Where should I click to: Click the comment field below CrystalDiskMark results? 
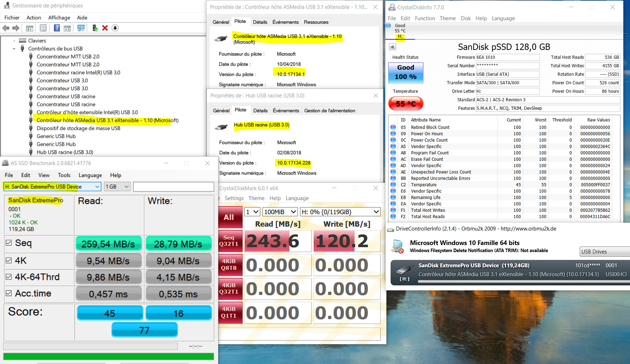pyautogui.click(x=299, y=334)
